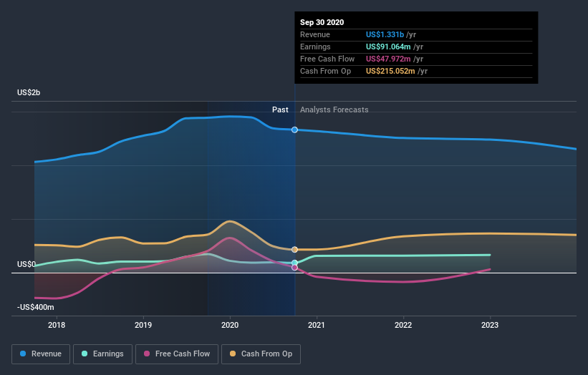This screenshot has height=375, width=588.
Task: Click the Past section label
Action: pos(280,109)
